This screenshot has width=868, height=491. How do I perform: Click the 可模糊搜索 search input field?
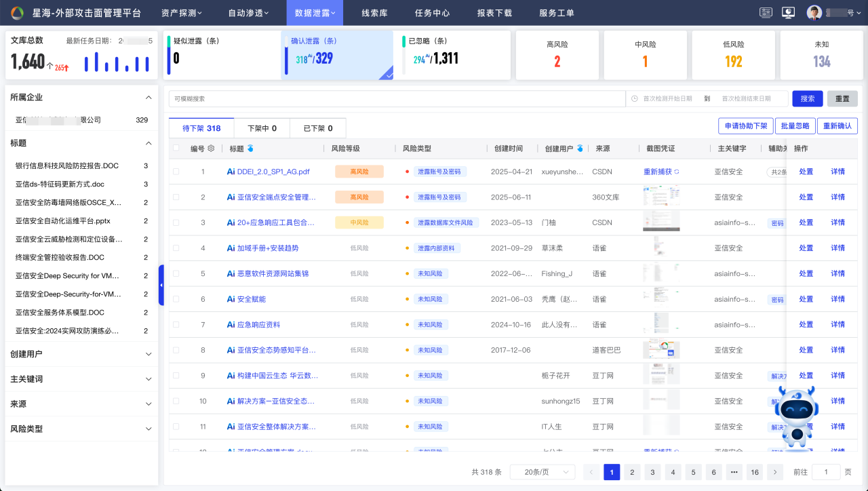point(397,98)
